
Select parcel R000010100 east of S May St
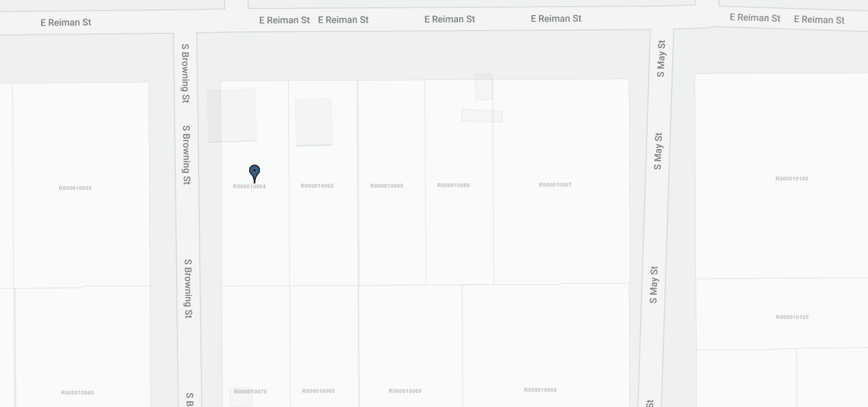792,179
